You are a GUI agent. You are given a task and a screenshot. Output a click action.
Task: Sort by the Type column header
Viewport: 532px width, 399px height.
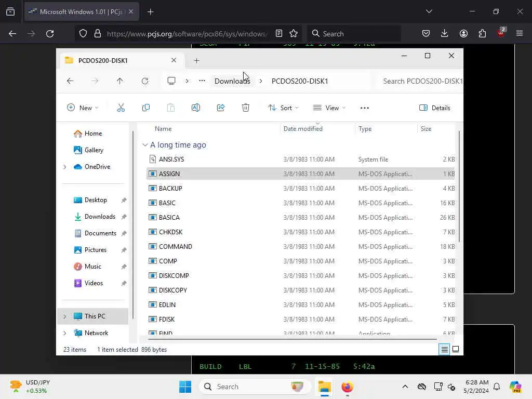(365, 129)
